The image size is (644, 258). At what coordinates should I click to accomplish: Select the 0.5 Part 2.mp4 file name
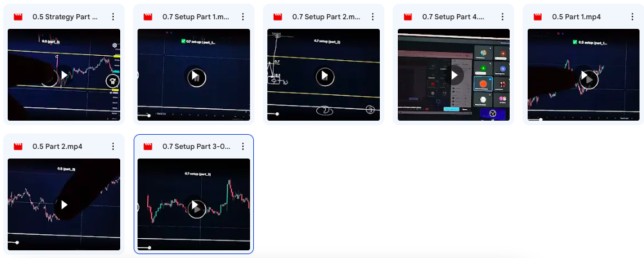point(57,146)
